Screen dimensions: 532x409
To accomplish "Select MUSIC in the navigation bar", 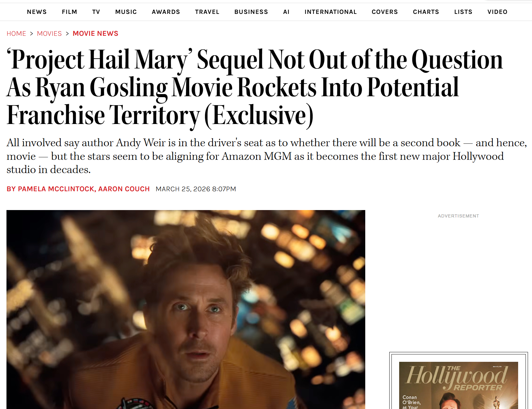I will pyautogui.click(x=126, y=12).
